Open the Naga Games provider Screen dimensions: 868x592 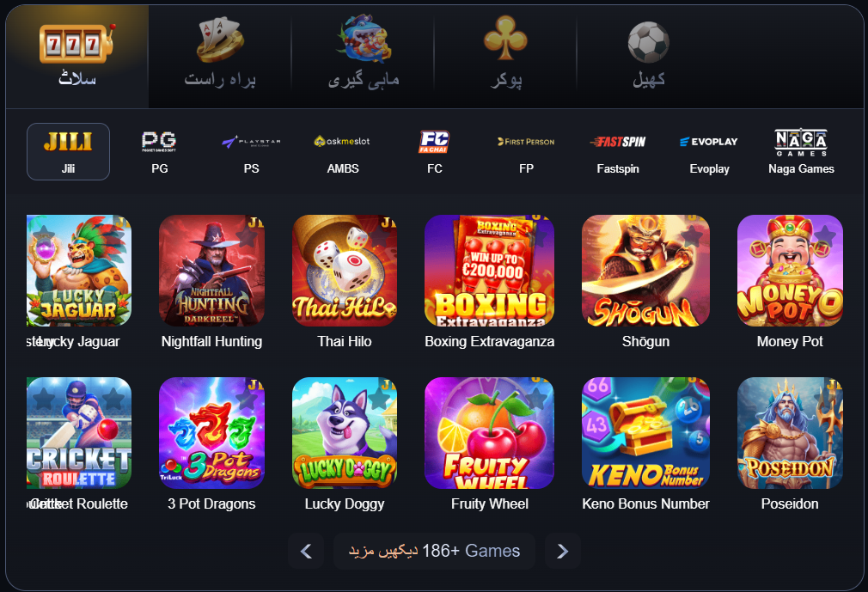point(801,151)
